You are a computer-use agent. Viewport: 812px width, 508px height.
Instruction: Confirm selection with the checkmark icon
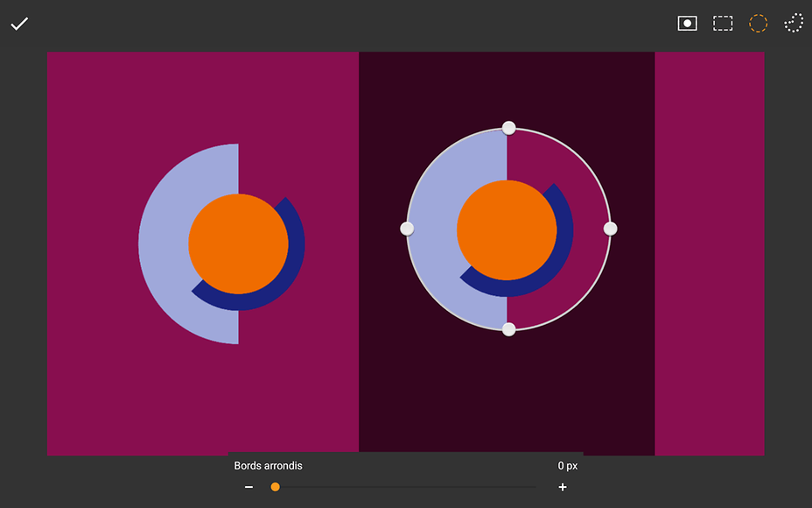coord(19,24)
